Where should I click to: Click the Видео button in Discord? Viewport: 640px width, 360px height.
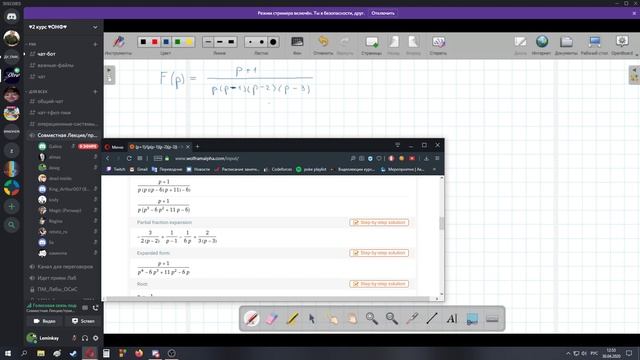(x=44, y=321)
